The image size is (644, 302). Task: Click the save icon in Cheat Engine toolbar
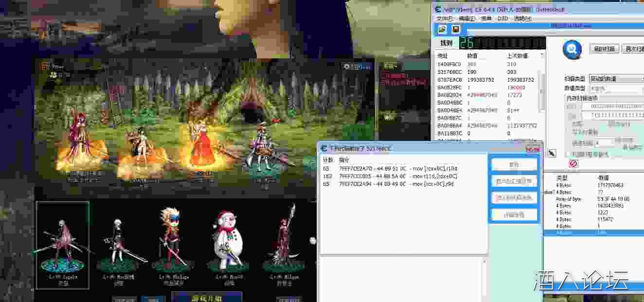coord(456,30)
